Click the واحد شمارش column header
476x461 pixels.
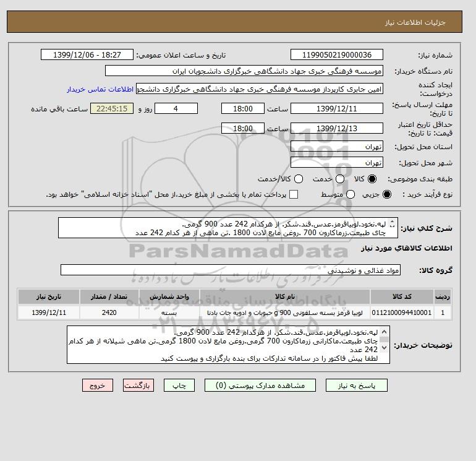pos(169,296)
